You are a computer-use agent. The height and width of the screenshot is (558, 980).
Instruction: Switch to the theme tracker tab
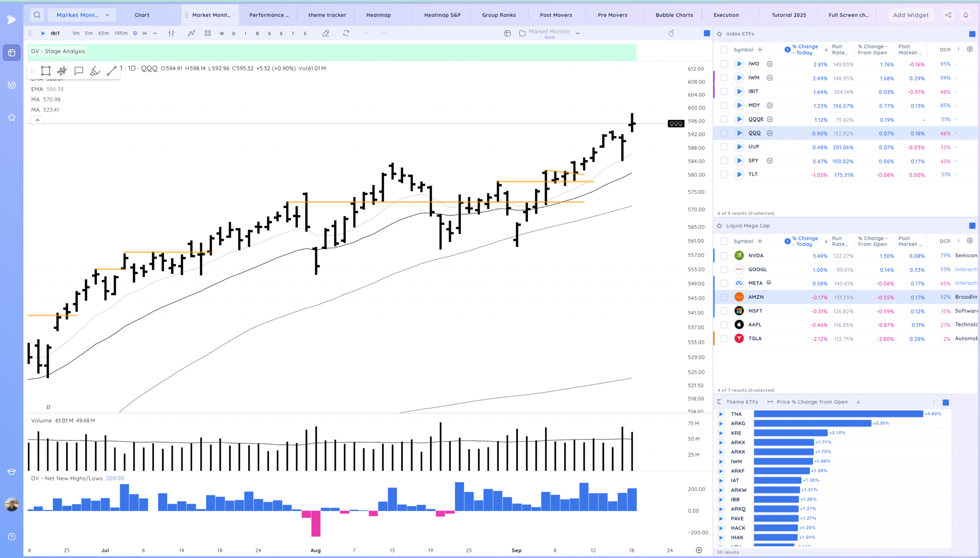pos(327,15)
